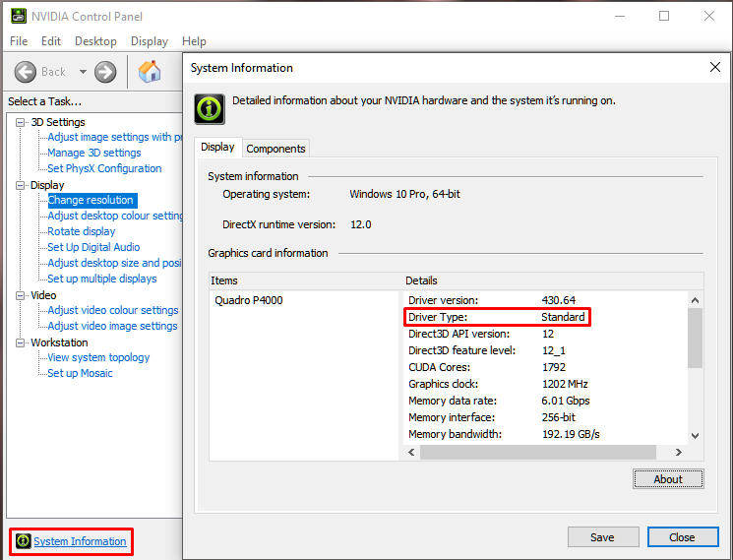733x560 pixels.
Task: Collapse the Workstation tree node
Action: click(x=21, y=342)
